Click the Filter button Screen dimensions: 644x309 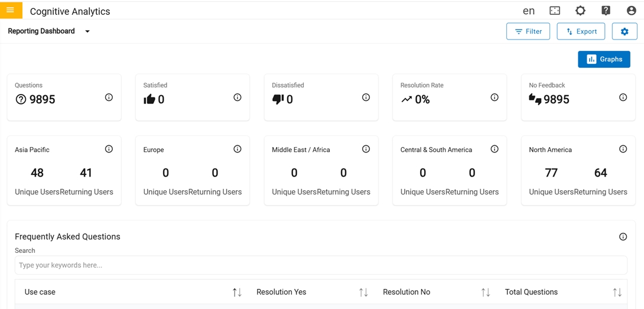pos(528,31)
